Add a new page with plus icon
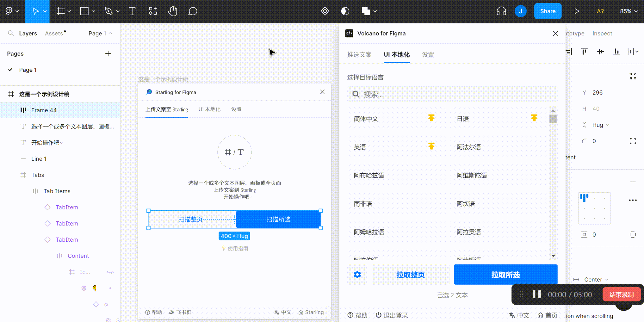Screen dimensions: 644x322 (x=108, y=54)
